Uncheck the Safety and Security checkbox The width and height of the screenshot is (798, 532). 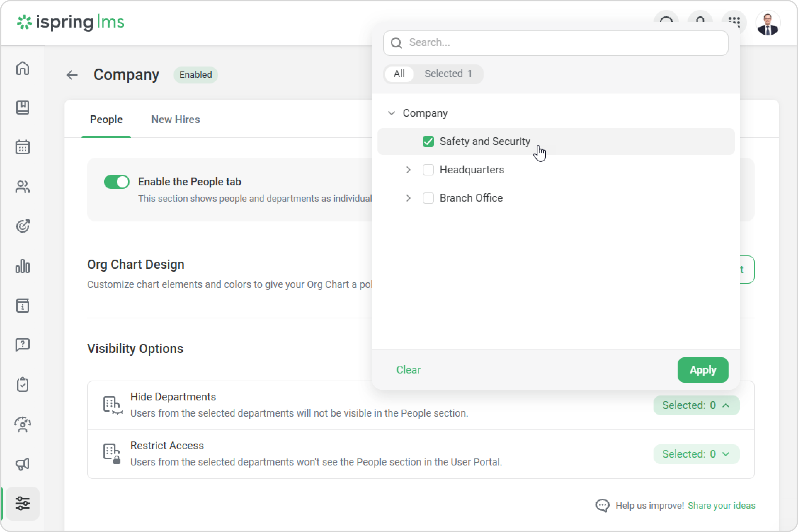pyautogui.click(x=428, y=141)
